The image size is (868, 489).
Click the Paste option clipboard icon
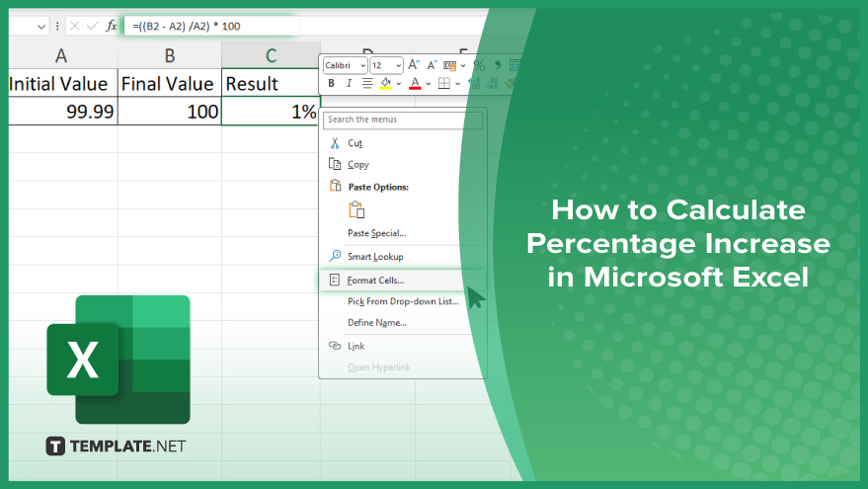356,210
